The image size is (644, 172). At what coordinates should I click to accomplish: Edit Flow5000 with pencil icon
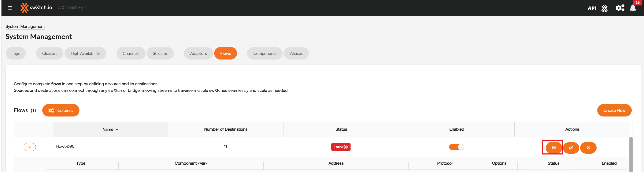(571, 148)
